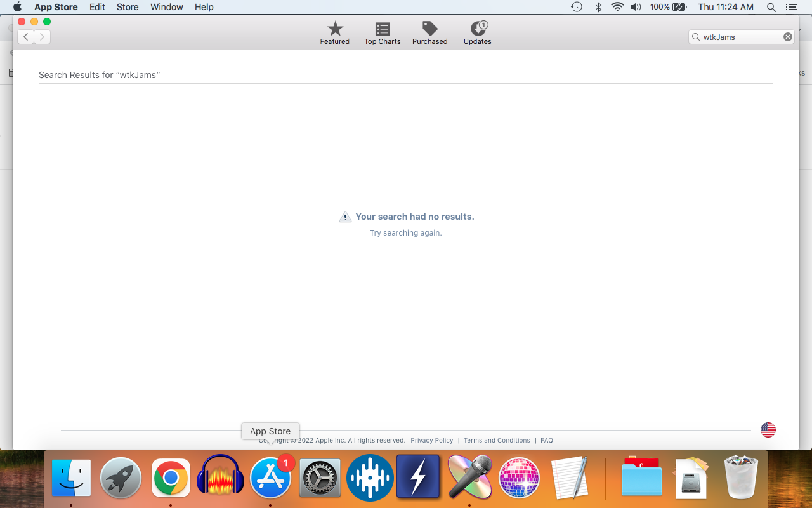Open the Wi-Fi status menu
Image resolution: width=812 pixels, height=508 pixels.
617,7
